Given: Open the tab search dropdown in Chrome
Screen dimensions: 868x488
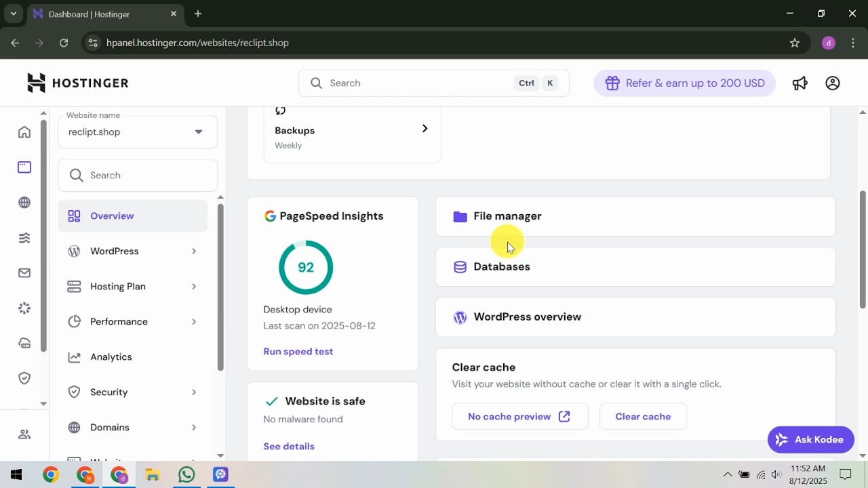Looking at the screenshot, I should tap(13, 14).
